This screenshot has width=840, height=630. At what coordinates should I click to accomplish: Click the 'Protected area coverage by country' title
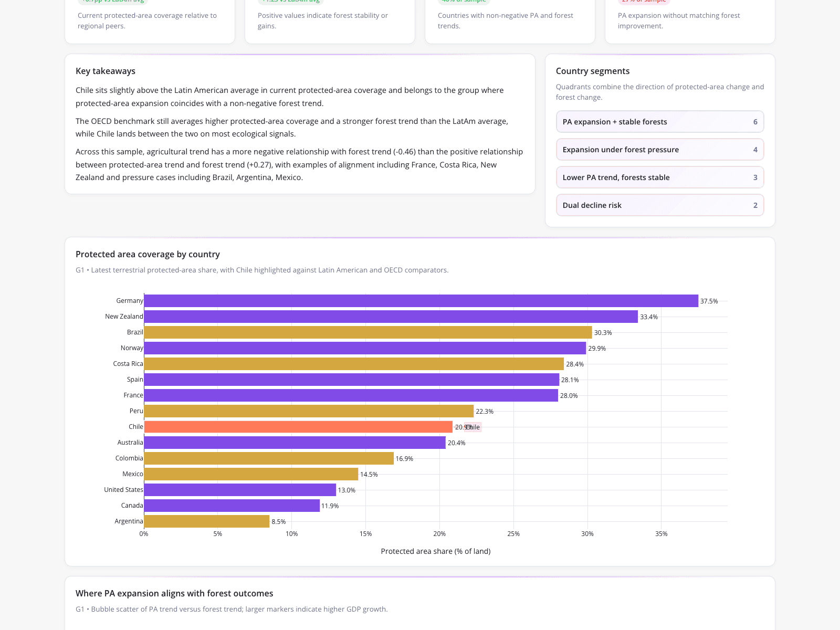coord(148,254)
